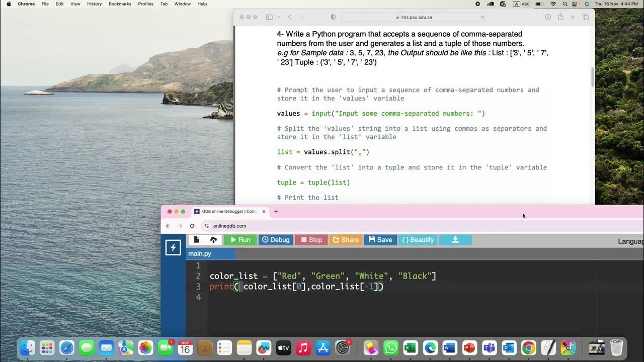The image size is (644, 362).
Task: Click the date and time
Action: (x=617, y=4)
